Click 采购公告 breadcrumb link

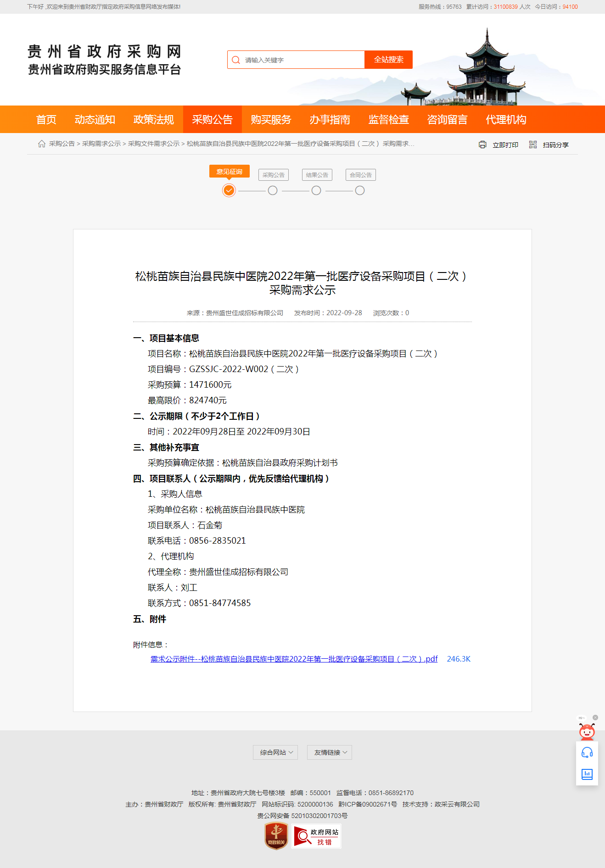[62, 144]
